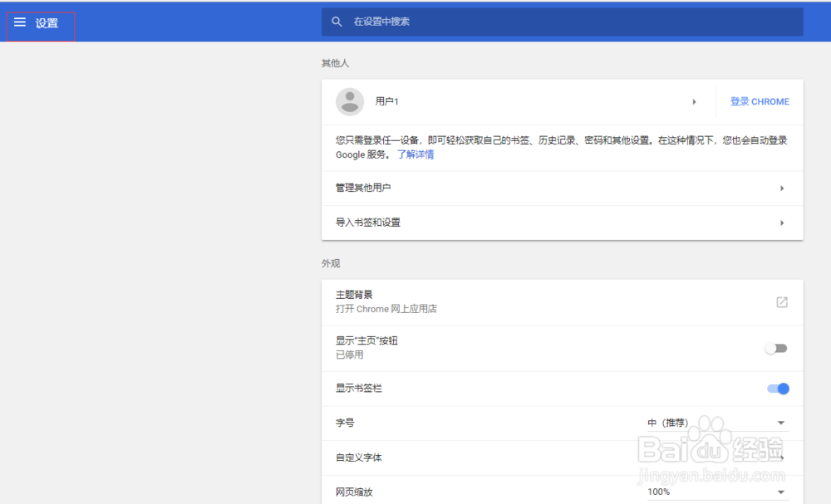
Task: Open 管理其他用户 row
Action: pos(563,188)
